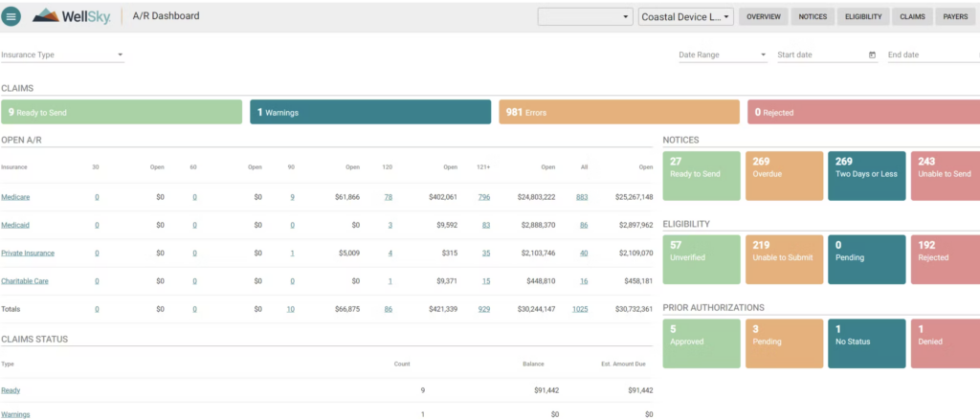Click Medicaid 121+ count 83
The width and height of the screenshot is (980, 419).
pos(485,226)
